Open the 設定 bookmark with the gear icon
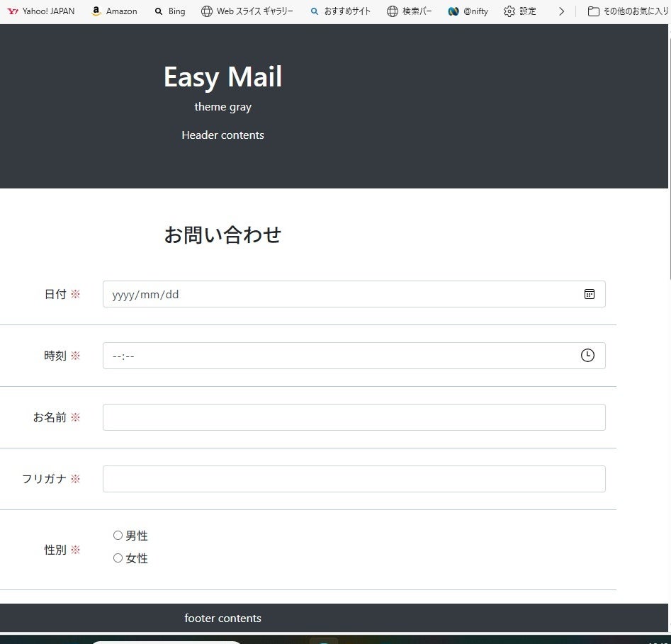Viewport: 671px width, 644px height. tap(520, 11)
